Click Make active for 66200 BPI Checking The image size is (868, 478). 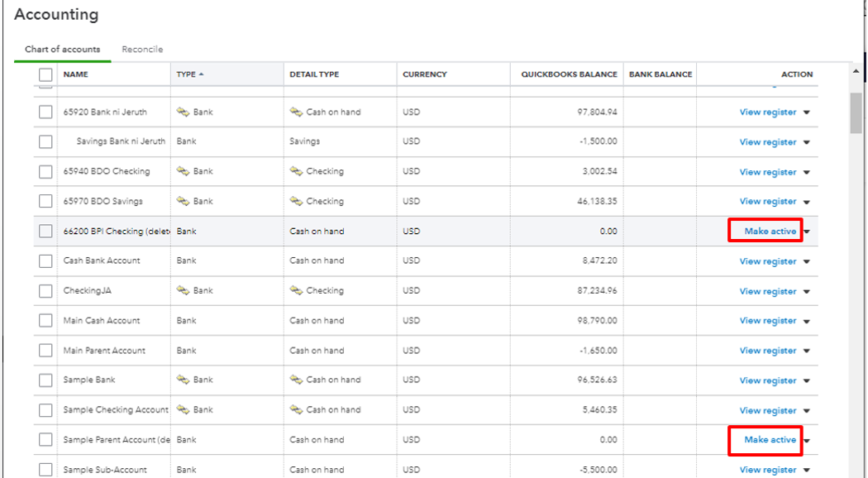click(770, 232)
